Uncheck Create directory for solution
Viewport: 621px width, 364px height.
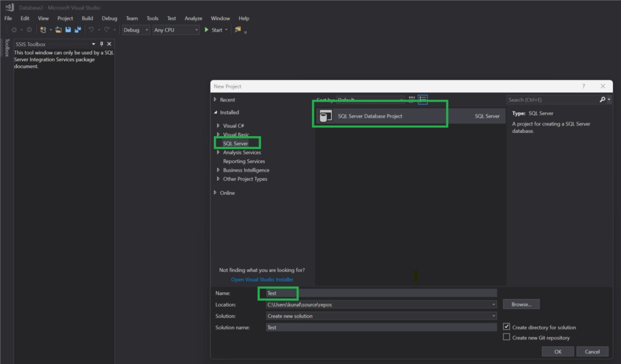(506, 327)
